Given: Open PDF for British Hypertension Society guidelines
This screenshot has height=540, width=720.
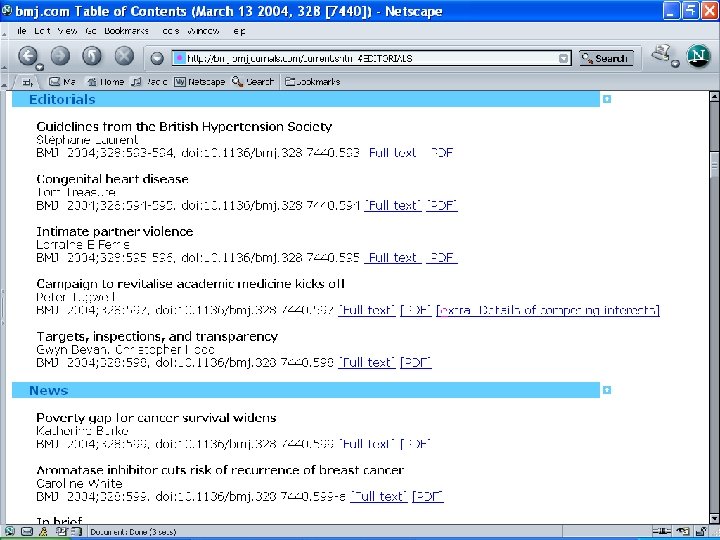Looking at the screenshot, I should pos(442,153).
